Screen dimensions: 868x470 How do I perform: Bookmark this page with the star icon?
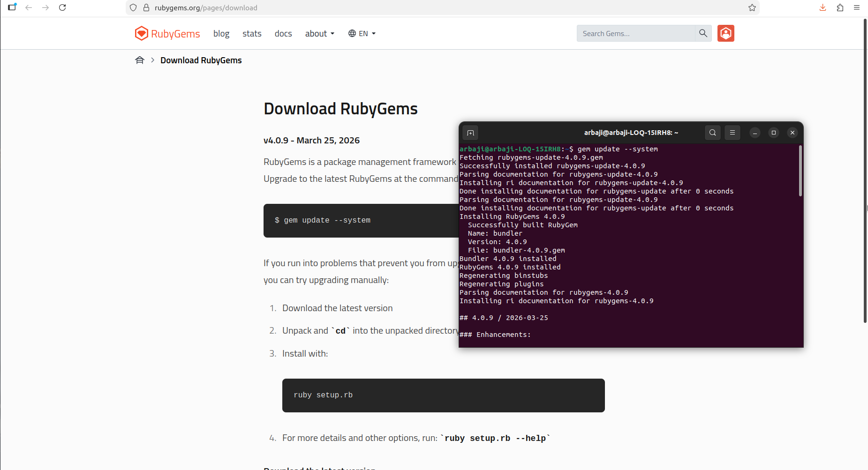click(752, 7)
